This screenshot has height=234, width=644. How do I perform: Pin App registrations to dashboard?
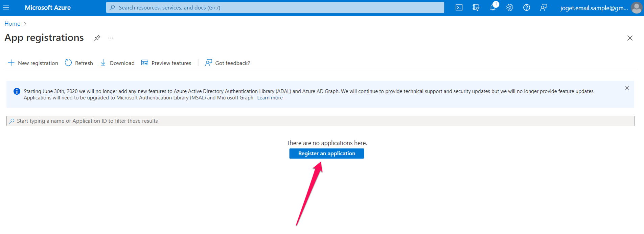point(97,38)
